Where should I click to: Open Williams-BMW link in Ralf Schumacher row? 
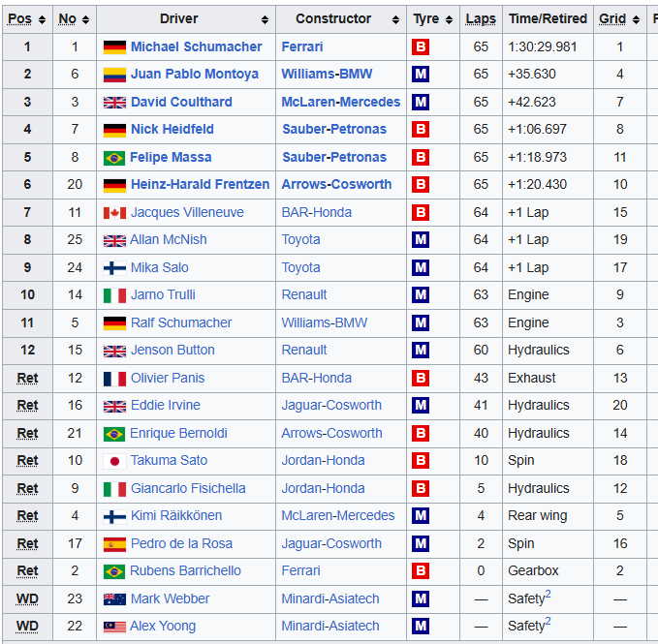pyautogui.click(x=325, y=323)
